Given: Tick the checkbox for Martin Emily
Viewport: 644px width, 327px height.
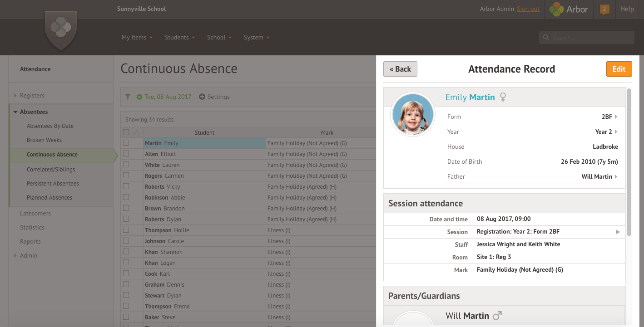Looking at the screenshot, I should click(x=126, y=143).
